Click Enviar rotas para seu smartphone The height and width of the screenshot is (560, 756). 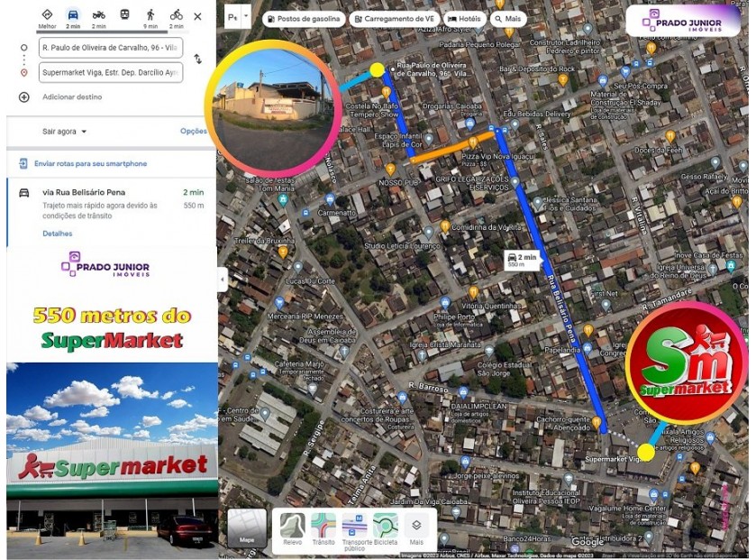[90, 163]
